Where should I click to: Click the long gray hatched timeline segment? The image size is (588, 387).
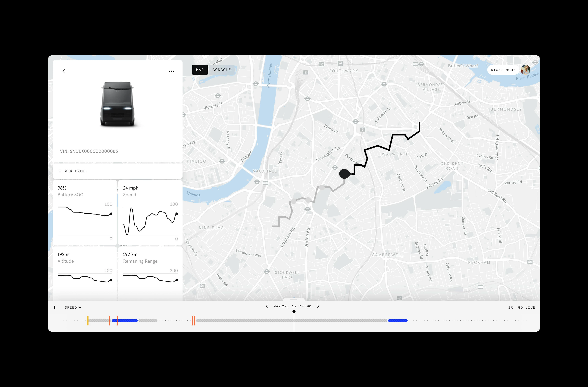(x=292, y=321)
